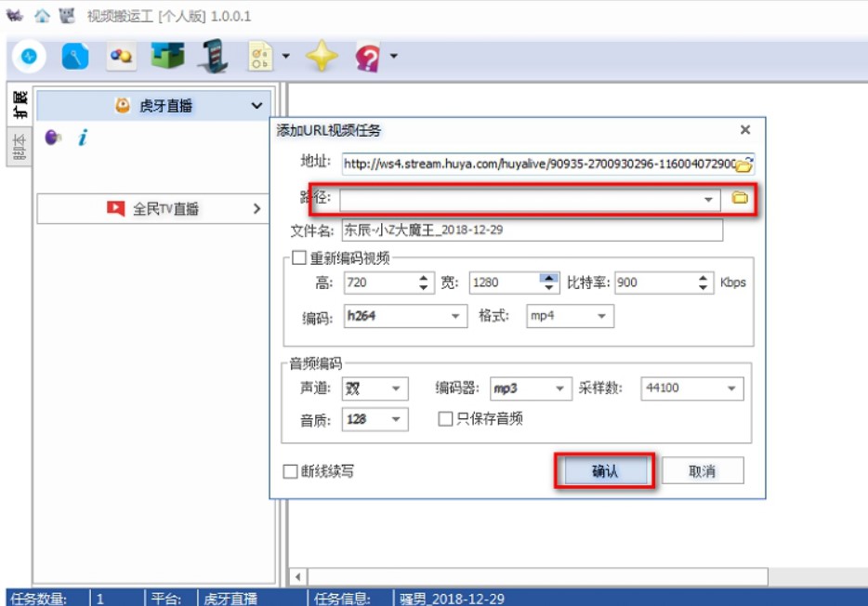This screenshot has height=606, width=868.
Task: Open the 采样数 44100 dropdown
Action: (692, 389)
